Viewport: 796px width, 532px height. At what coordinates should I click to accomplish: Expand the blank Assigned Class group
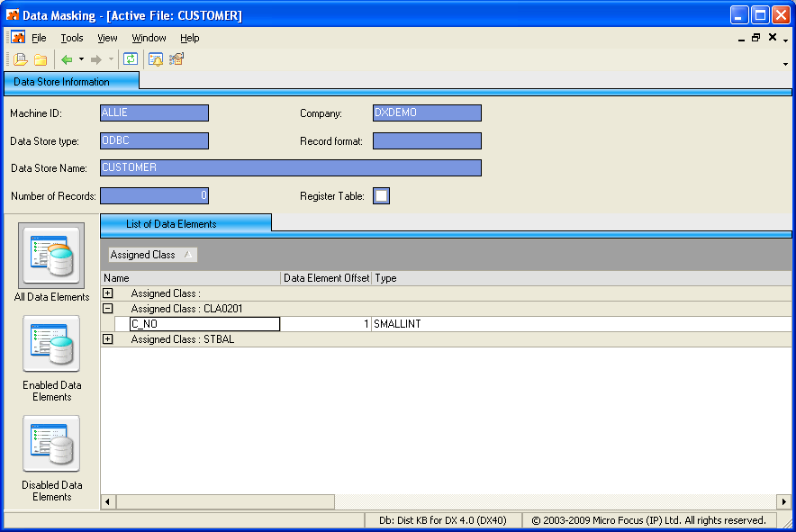point(108,293)
